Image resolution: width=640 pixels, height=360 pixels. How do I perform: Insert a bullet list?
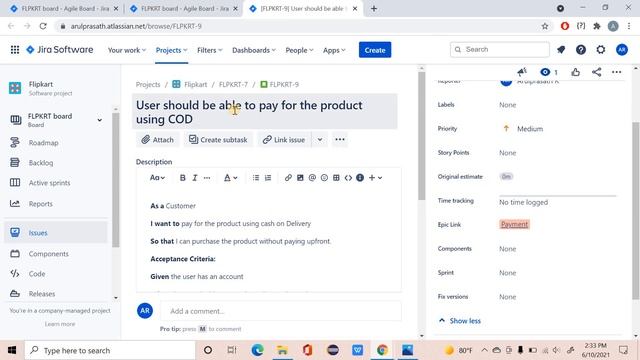click(256, 178)
